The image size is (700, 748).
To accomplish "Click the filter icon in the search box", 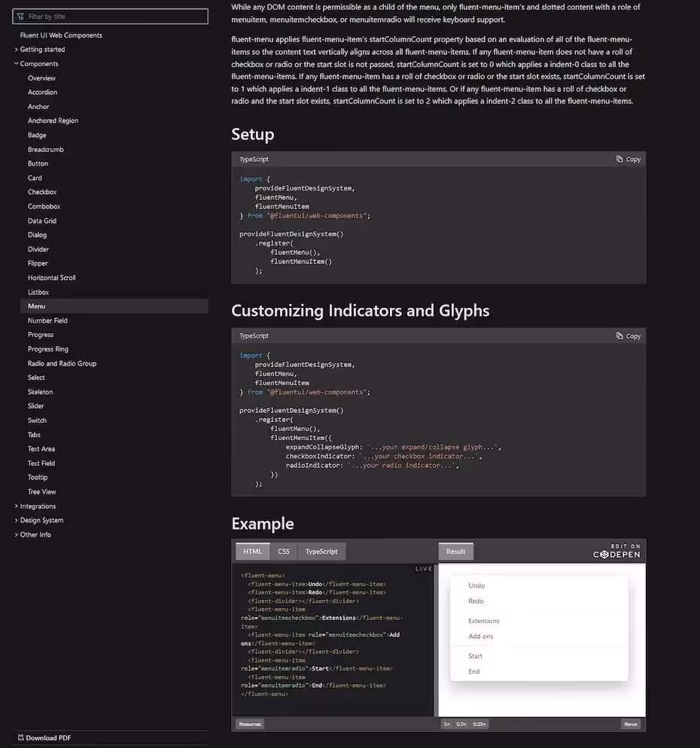I will (x=20, y=17).
